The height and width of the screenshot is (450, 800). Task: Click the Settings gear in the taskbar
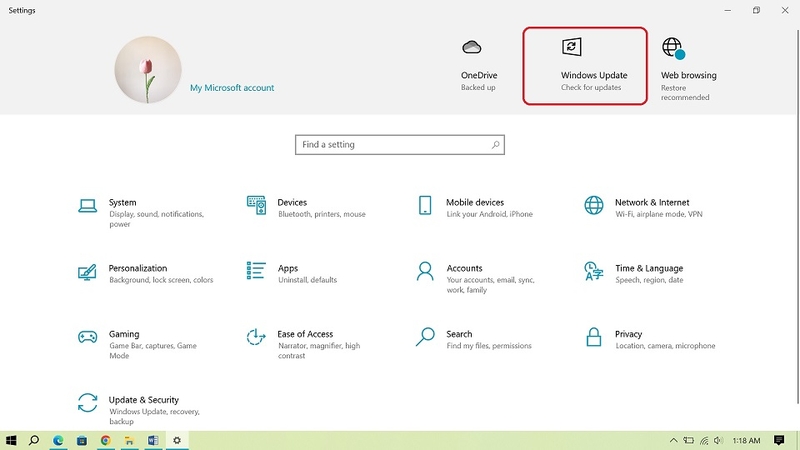(177, 440)
